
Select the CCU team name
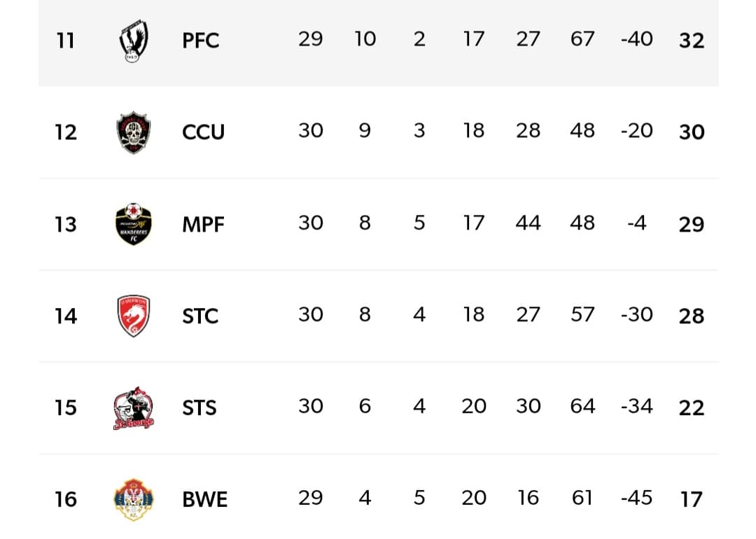pos(203,132)
